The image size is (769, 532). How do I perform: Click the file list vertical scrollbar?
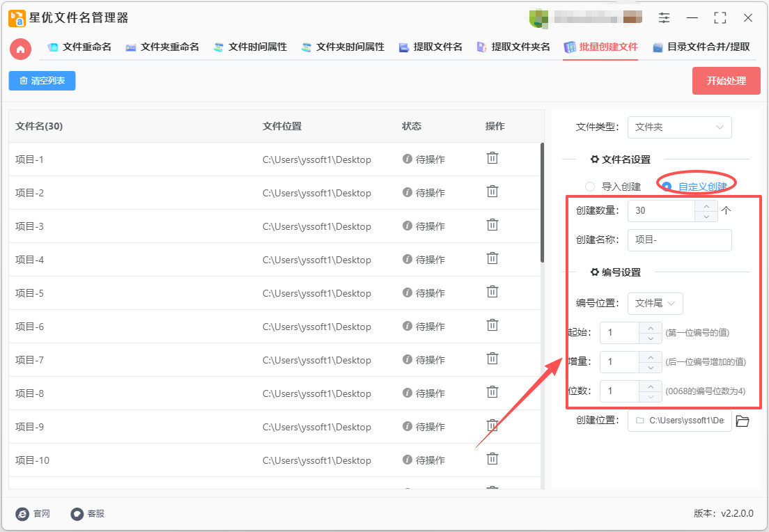coord(542,202)
